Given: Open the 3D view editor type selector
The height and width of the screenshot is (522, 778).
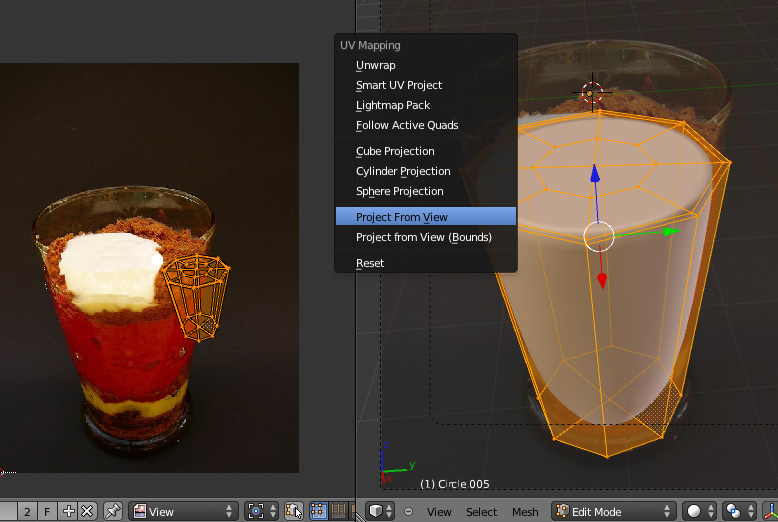Looking at the screenshot, I should coord(381,511).
